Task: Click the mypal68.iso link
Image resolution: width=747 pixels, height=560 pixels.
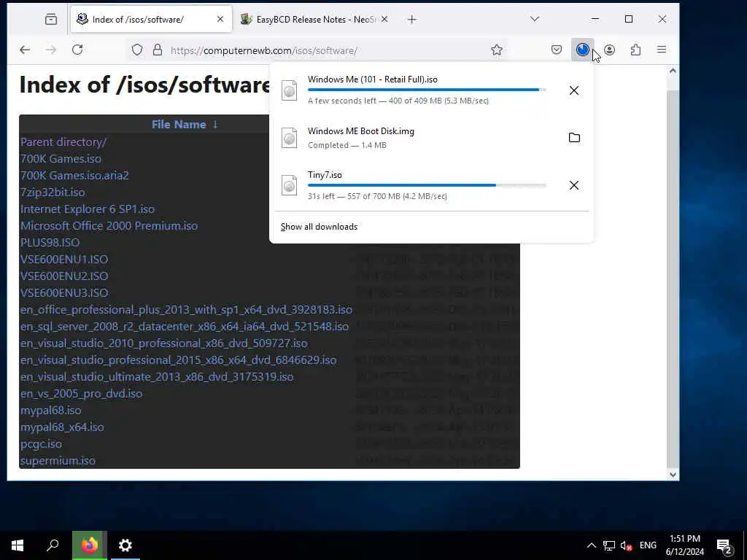Action: click(x=50, y=410)
